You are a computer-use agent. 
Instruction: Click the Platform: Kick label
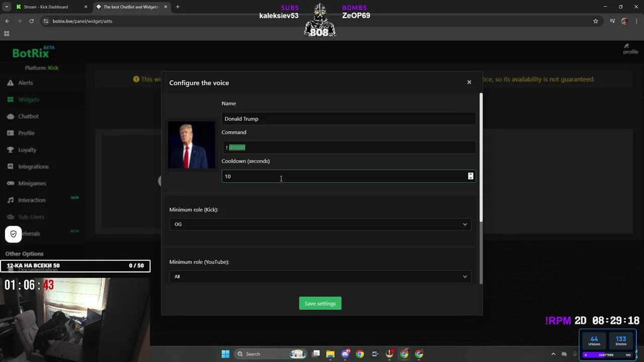point(42,68)
